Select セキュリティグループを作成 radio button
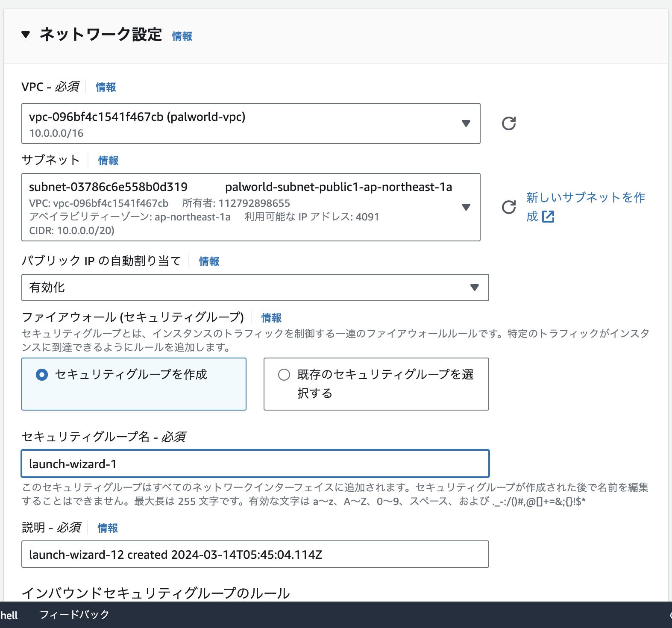Screen dimensions: 672x628 click(x=42, y=375)
